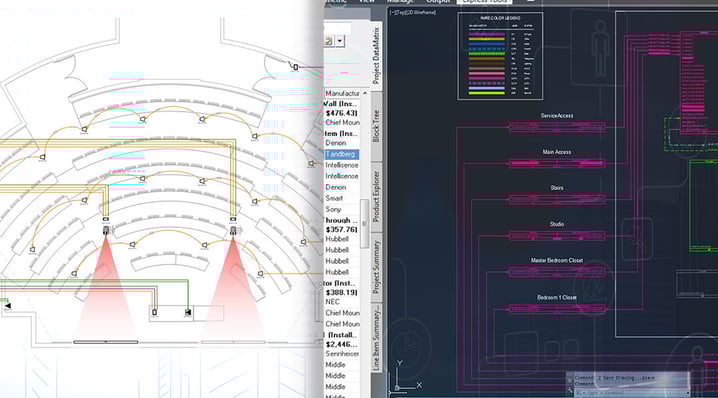Select the ceiling device symbol near the top-right doorway
This screenshot has width=718, height=398.
(x=295, y=67)
